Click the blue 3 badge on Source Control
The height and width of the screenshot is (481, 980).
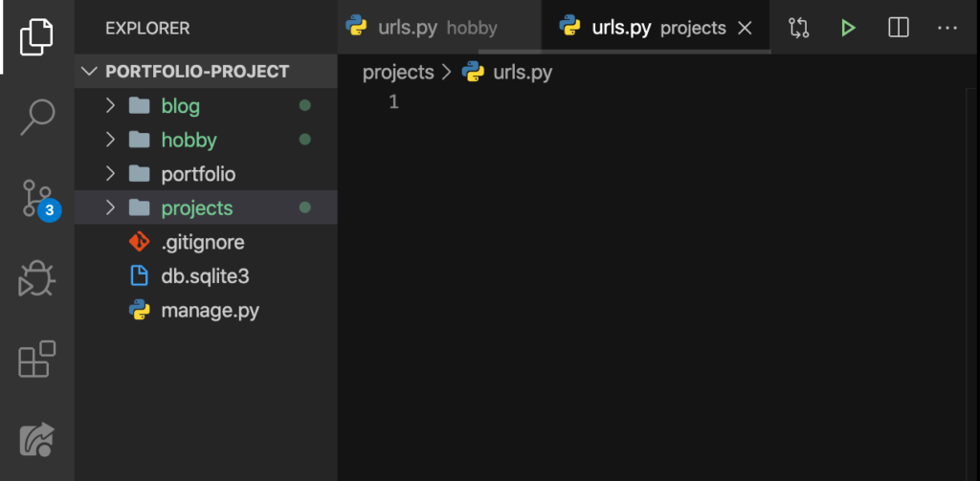coord(50,210)
